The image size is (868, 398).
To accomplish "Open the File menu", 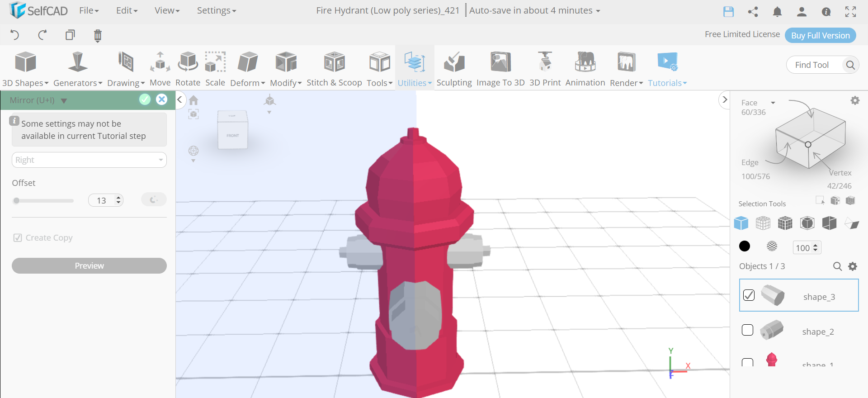I will [89, 10].
